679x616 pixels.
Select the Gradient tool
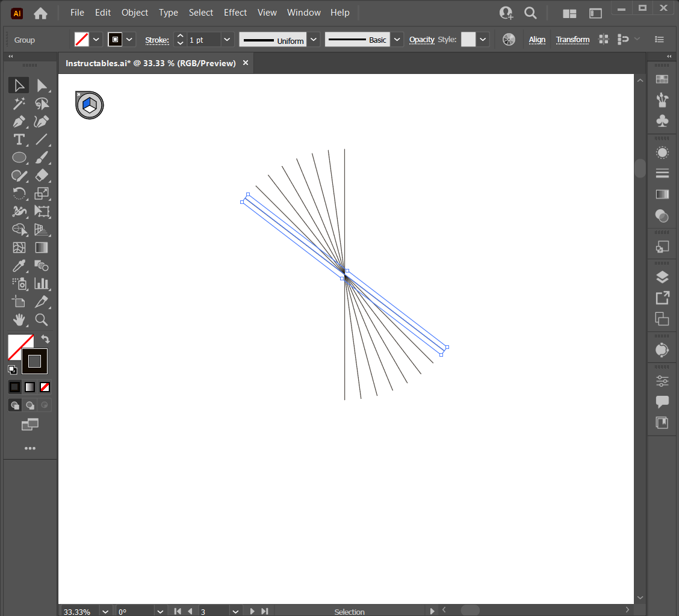(x=42, y=248)
